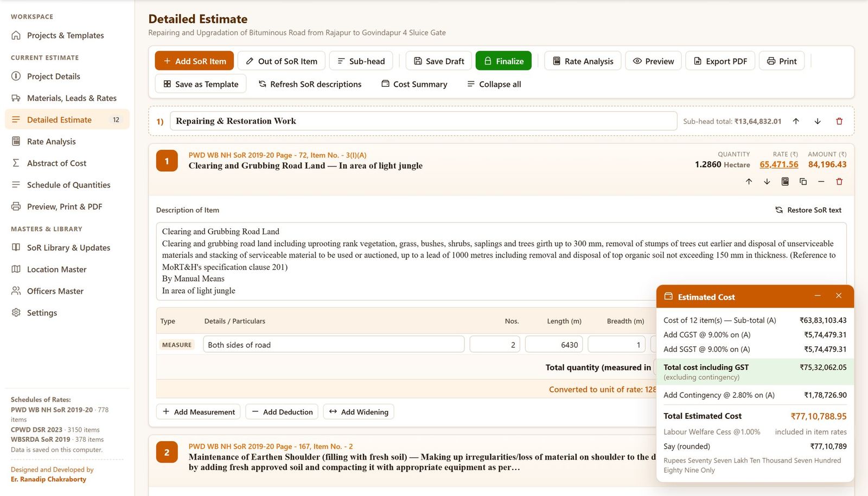Minimize the Estimated Cost panel
The width and height of the screenshot is (868, 496).
tap(818, 296)
